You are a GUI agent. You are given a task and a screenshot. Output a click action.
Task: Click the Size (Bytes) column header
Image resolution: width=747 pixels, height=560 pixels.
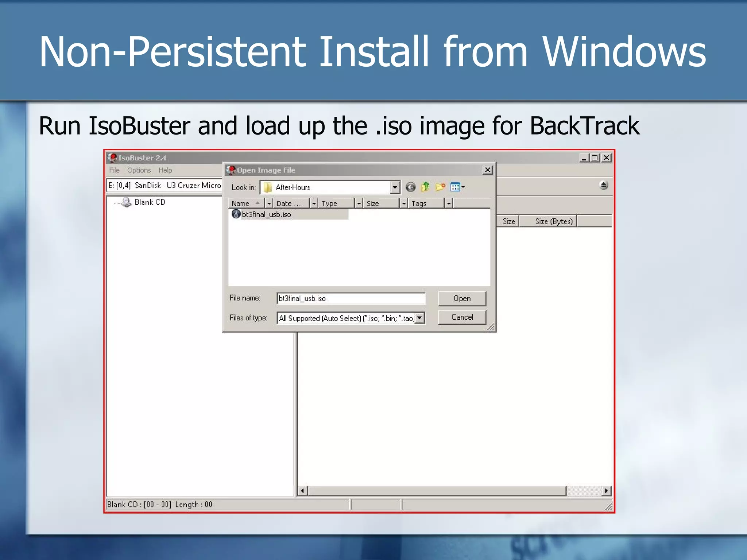[x=548, y=221]
